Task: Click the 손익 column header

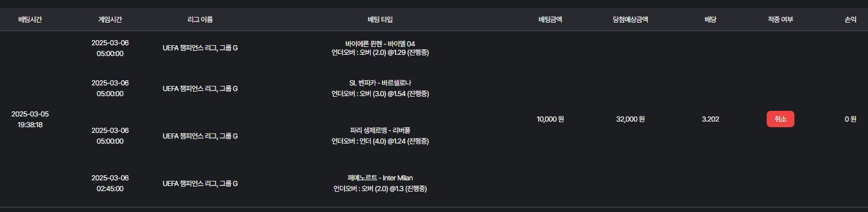Action: click(850, 19)
